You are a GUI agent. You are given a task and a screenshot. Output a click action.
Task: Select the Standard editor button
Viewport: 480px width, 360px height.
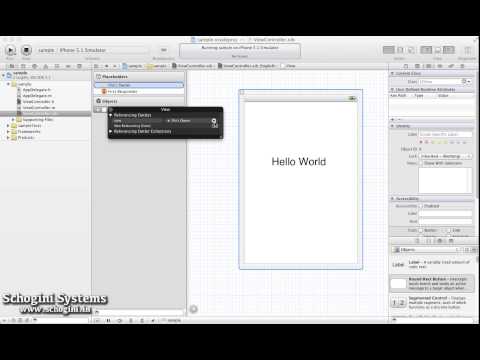(389, 50)
